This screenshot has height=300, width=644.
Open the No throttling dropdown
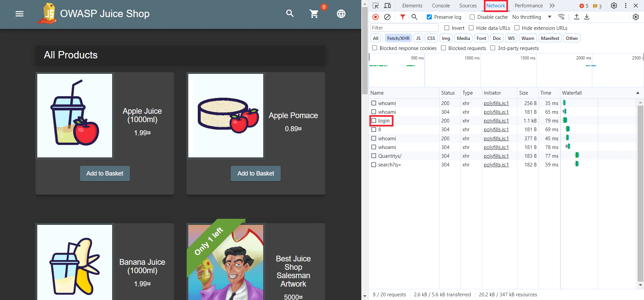[532, 17]
